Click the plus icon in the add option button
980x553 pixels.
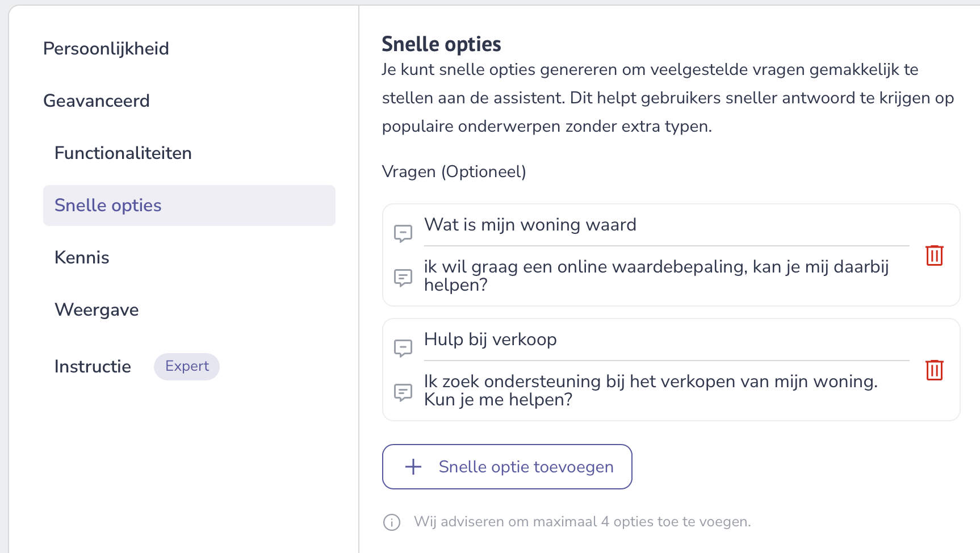[413, 467]
